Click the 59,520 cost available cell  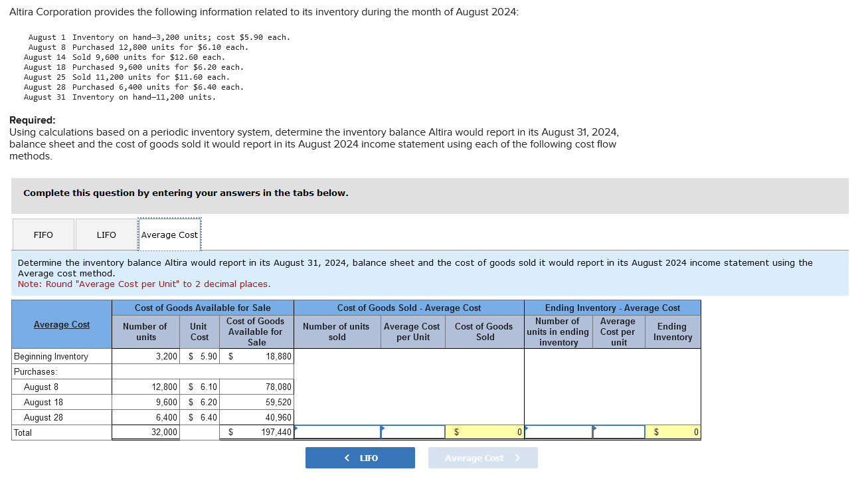pyautogui.click(x=256, y=402)
